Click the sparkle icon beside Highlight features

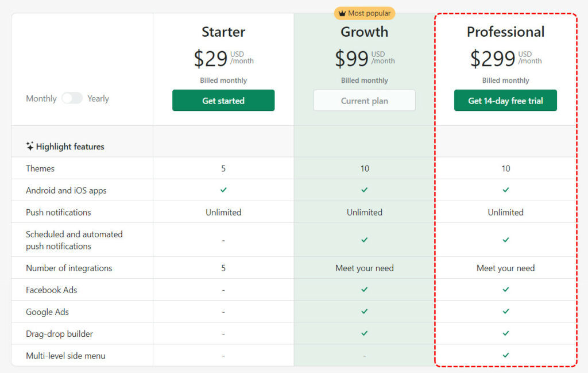click(30, 146)
